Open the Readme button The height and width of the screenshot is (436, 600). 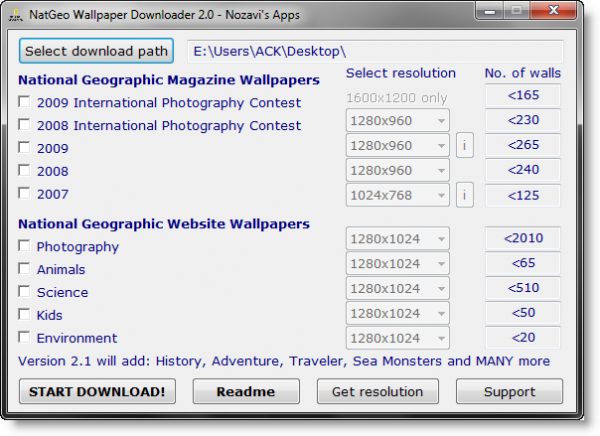[x=246, y=392]
